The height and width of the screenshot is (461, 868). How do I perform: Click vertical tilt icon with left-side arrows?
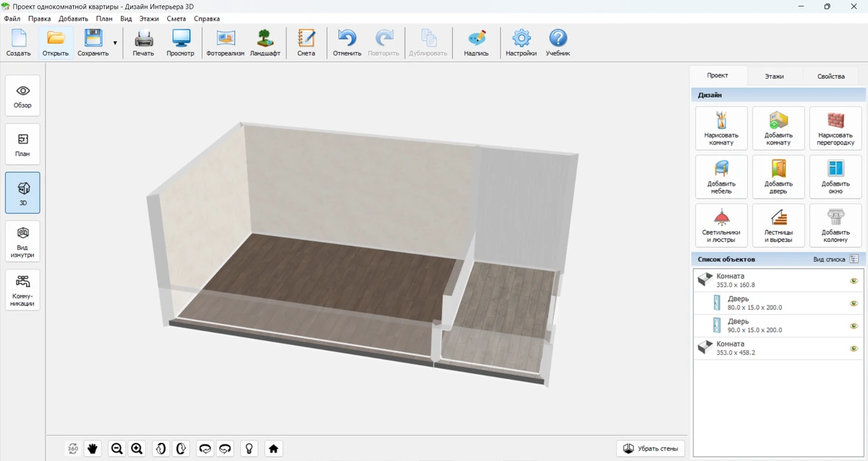point(161,449)
